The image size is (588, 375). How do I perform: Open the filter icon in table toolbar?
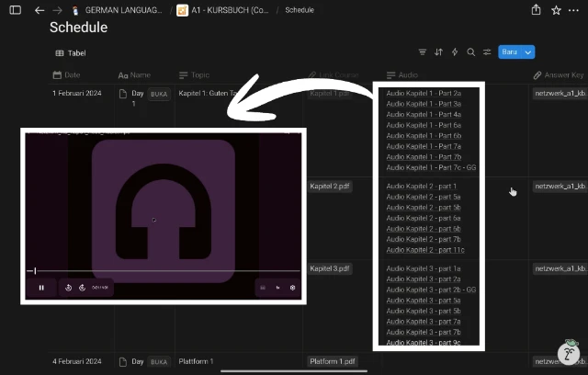click(423, 52)
